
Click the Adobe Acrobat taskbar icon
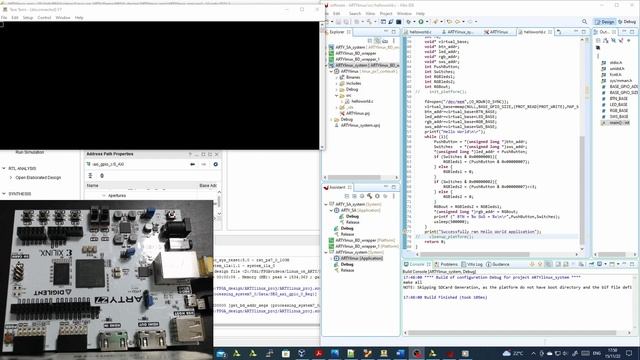pos(318,353)
